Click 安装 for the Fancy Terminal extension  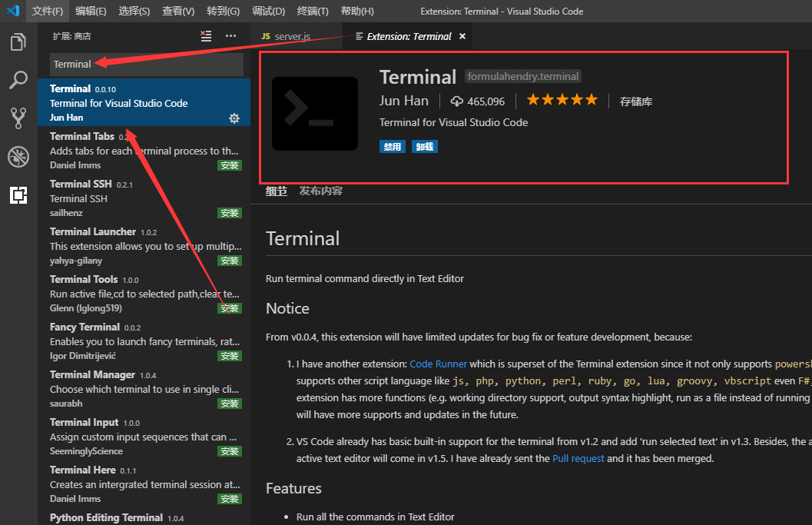click(x=229, y=355)
